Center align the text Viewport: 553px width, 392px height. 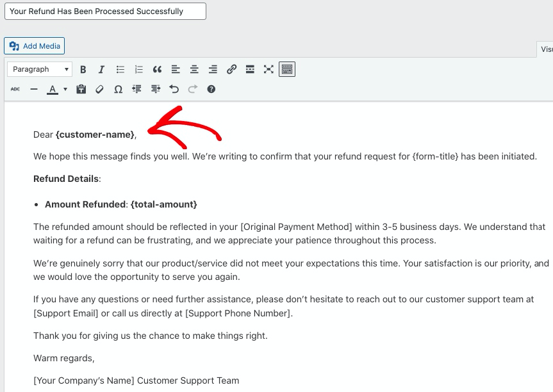[x=194, y=69]
